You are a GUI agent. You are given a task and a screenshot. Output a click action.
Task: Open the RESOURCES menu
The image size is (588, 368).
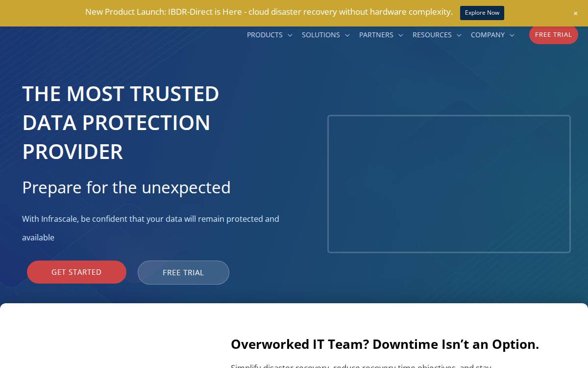tap(432, 35)
